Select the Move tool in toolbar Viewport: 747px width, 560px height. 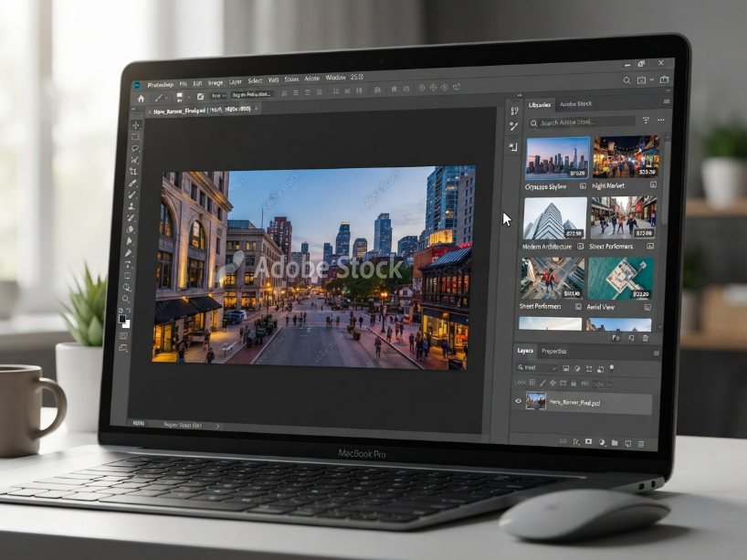click(136, 125)
